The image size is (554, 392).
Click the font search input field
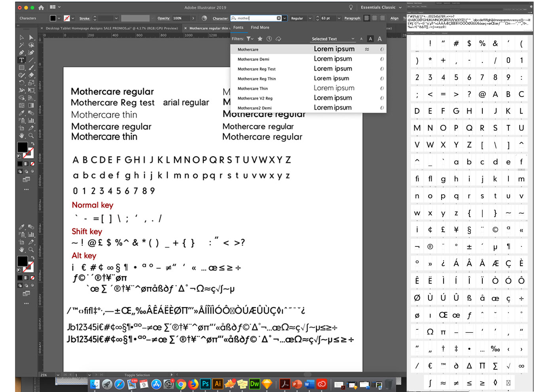point(256,18)
